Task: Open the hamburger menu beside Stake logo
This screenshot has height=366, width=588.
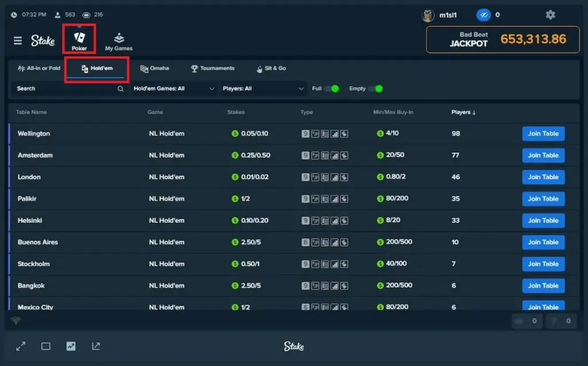Action: coord(18,40)
